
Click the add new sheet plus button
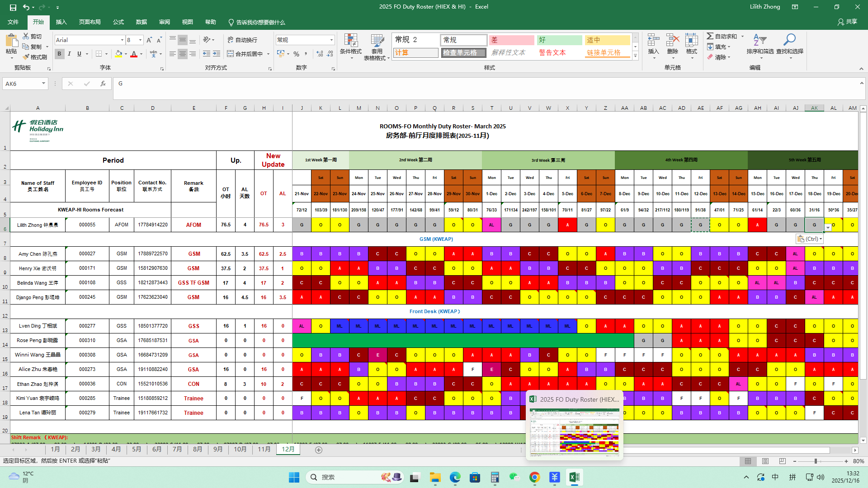click(x=319, y=450)
